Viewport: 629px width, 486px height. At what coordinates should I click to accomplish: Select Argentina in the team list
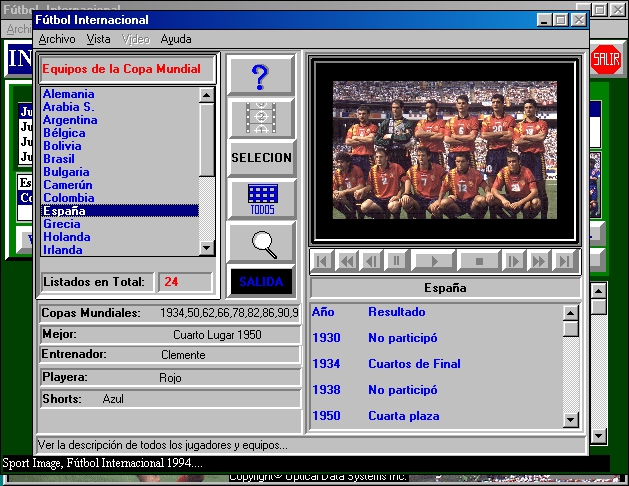point(70,120)
